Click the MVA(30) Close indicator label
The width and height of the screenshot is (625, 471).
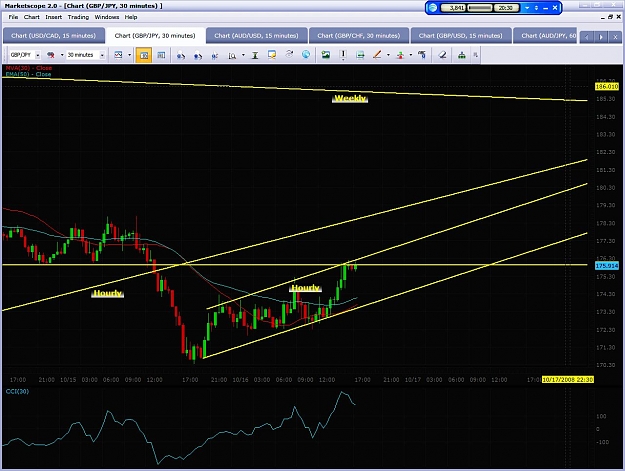tap(28, 68)
